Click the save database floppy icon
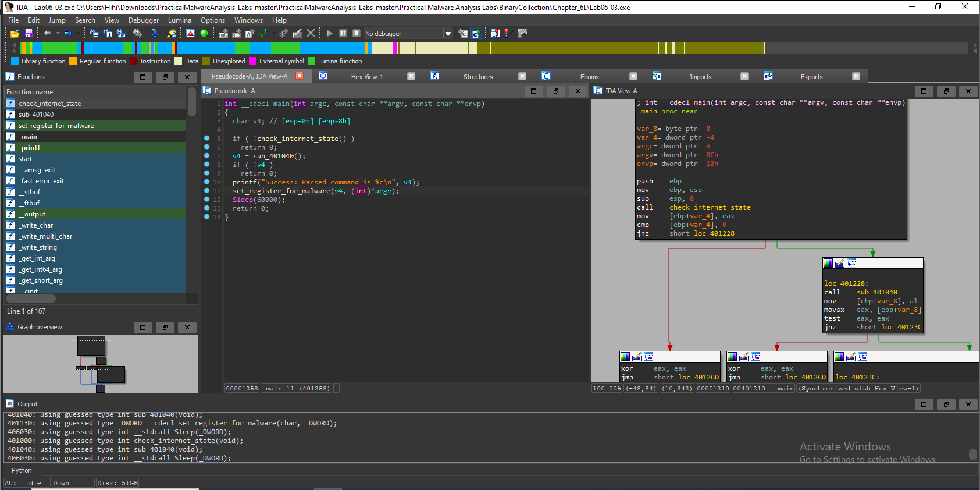The image size is (980, 490). coord(28,34)
